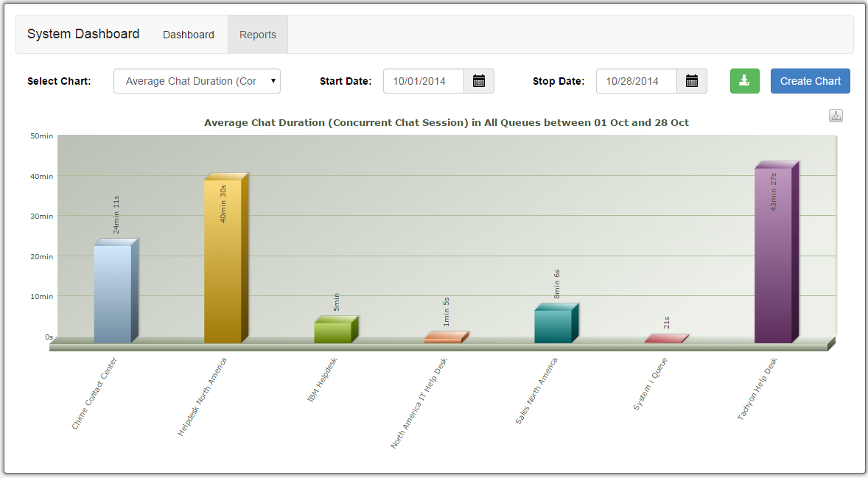Image resolution: width=868 pixels, height=478 pixels.
Task: Click the 'North America IT Help Desk' axis label
Action: 419,404
